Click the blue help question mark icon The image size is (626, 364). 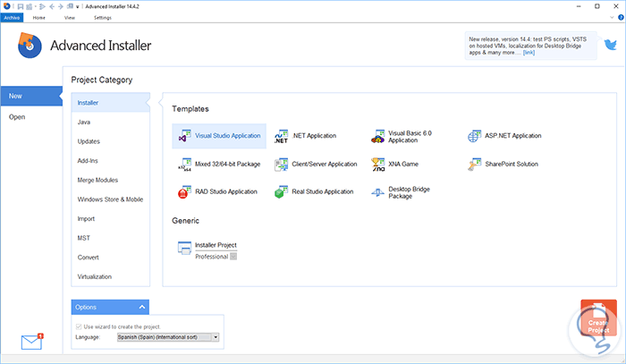(621, 18)
